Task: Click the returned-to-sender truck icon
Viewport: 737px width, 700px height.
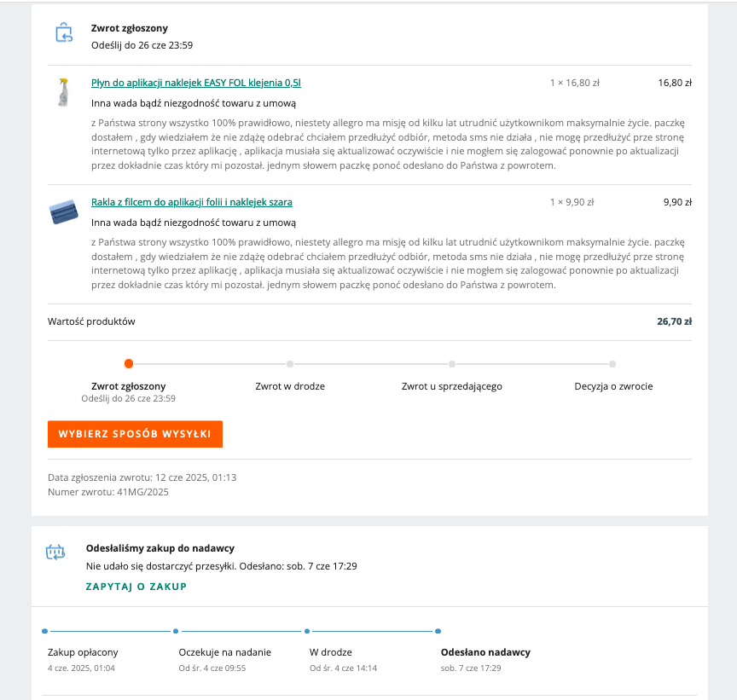Action: (x=55, y=552)
